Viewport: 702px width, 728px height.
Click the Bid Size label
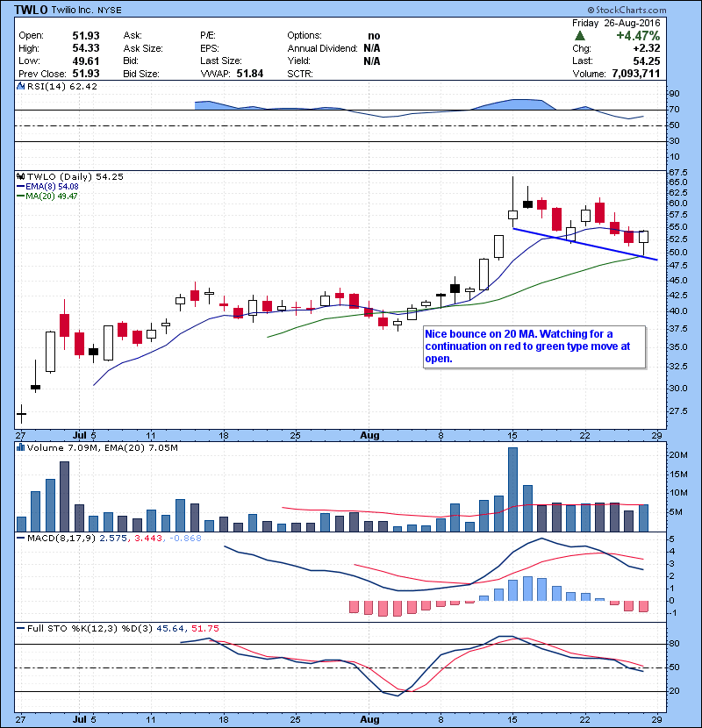pyautogui.click(x=141, y=74)
